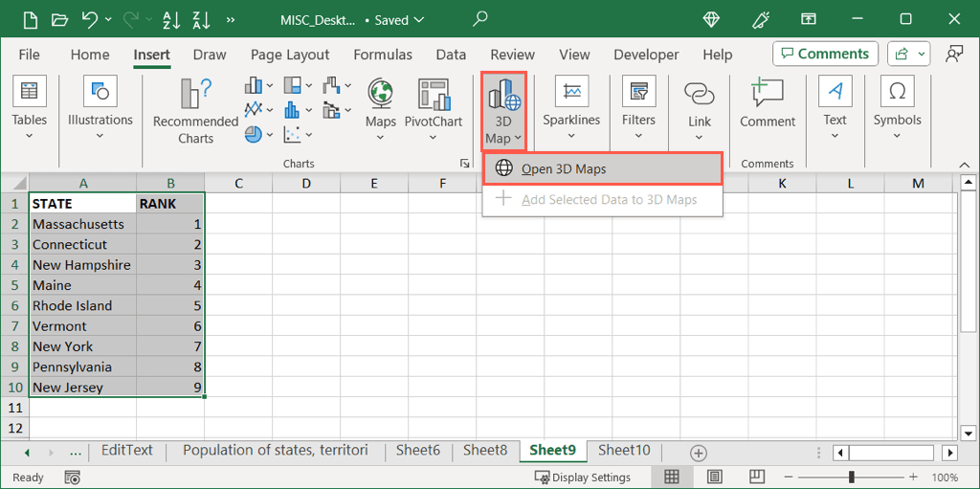Click the 3D Map globe icon
This screenshot has height=489, width=980.
(x=503, y=94)
